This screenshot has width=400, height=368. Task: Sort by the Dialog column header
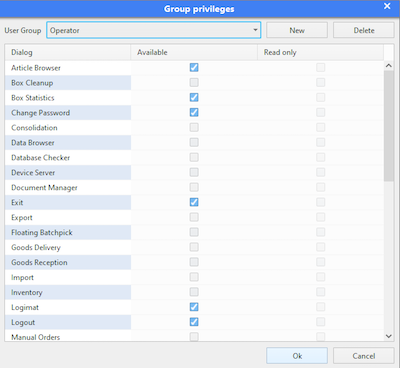click(x=68, y=52)
